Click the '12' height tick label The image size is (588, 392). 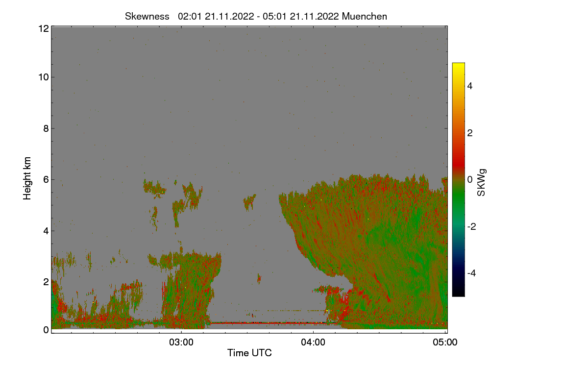[x=43, y=28]
